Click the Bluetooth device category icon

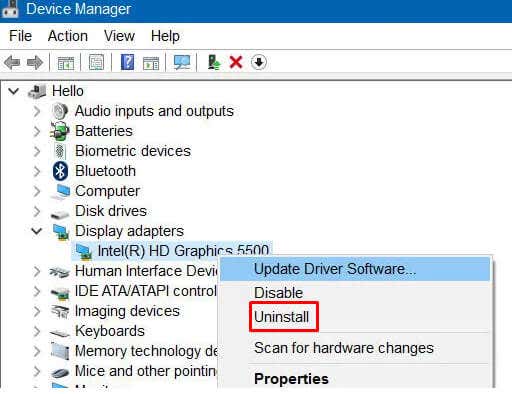pos(60,171)
